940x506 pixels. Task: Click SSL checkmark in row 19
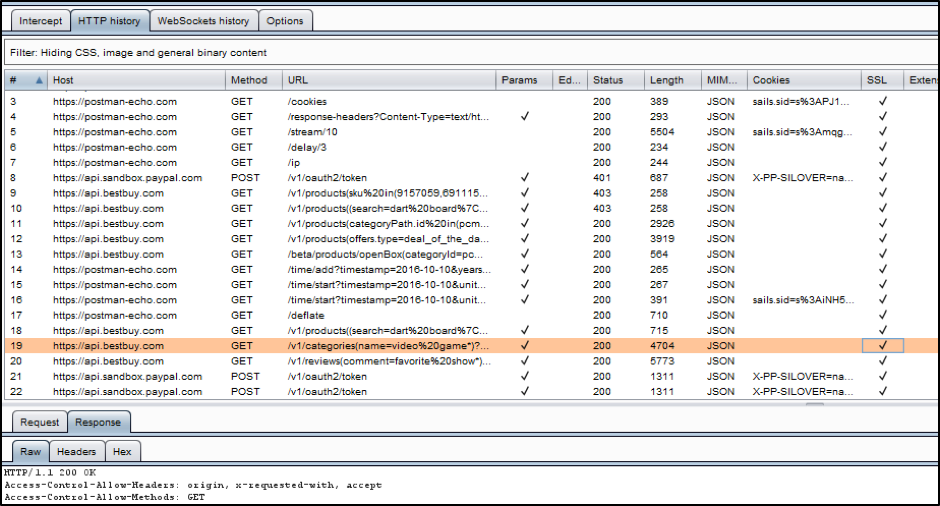point(882,346)
